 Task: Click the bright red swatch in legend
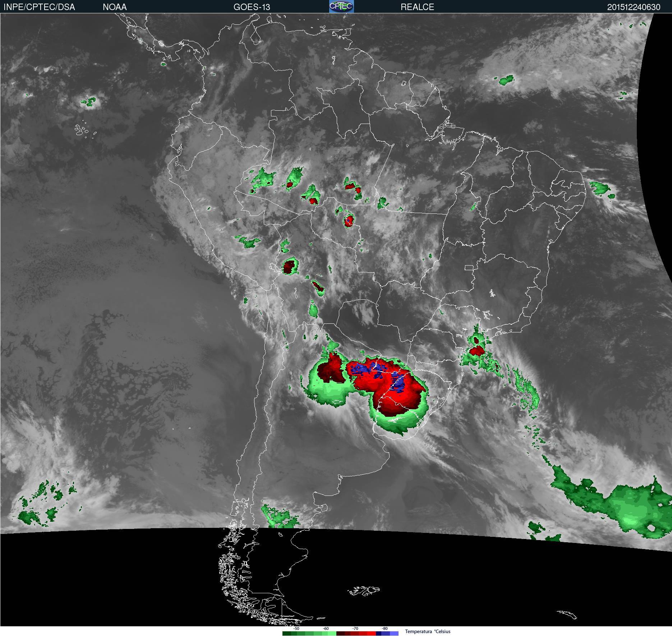pos(372,633)
